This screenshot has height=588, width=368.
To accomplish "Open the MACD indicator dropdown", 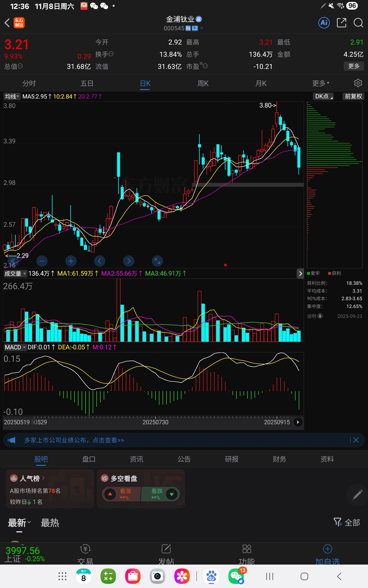I will coord(15,347).
